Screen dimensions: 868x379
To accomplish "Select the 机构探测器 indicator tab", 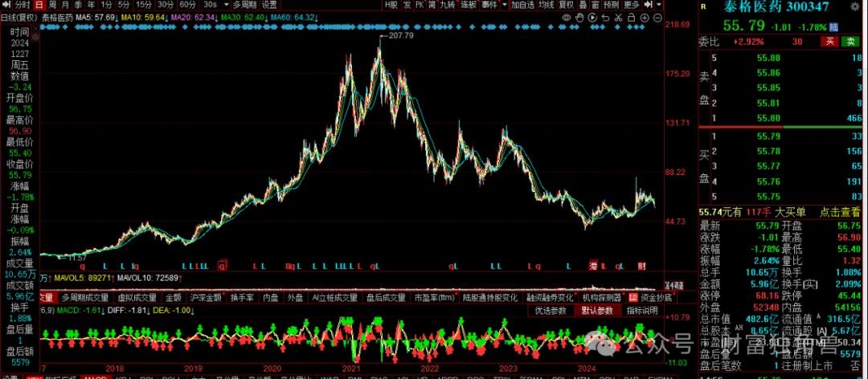I will coord(602,298).
